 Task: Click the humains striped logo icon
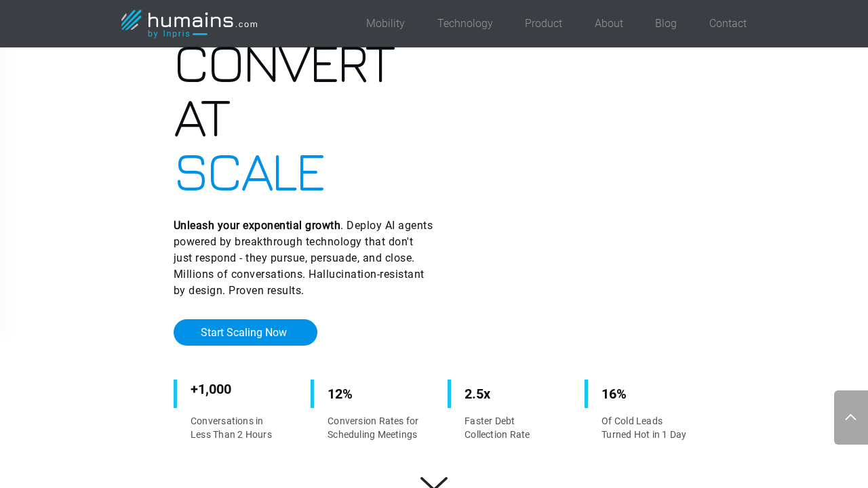pyautogui.click(x=131, y=20)
